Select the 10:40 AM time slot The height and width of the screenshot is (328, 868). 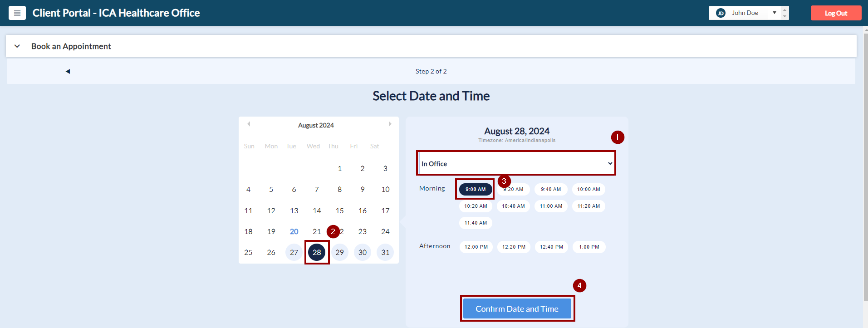coord(513,206)
